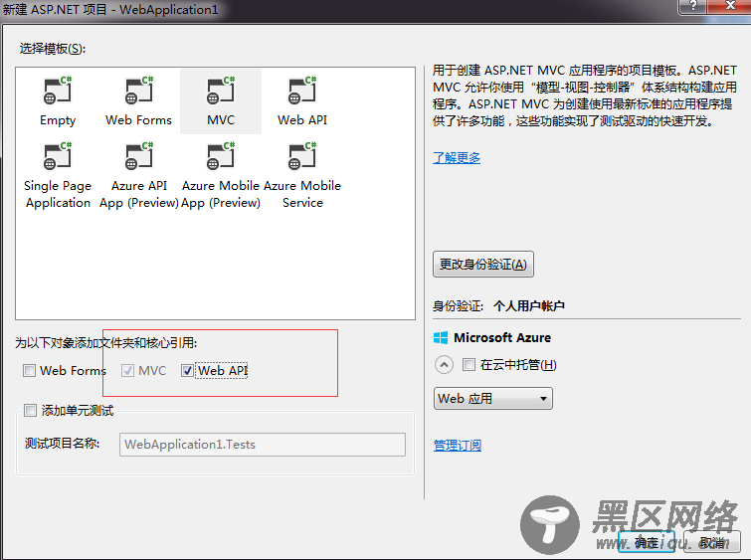Click the 选择模板(S): label

(53, 49)
